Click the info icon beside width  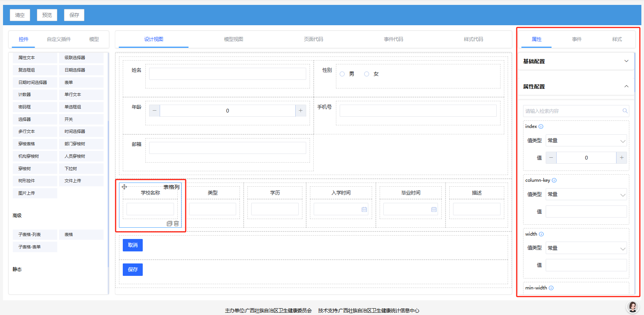pyautogui.click(x=541, y=234)
